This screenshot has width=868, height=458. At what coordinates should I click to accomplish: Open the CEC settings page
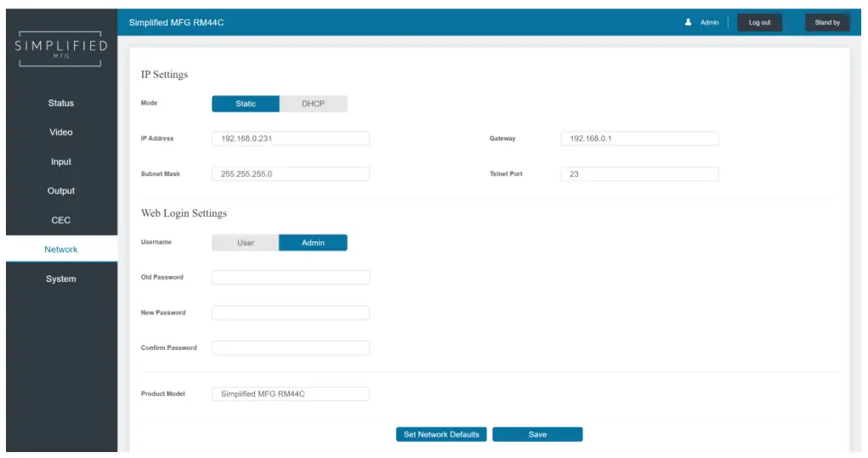pos(61,220)
